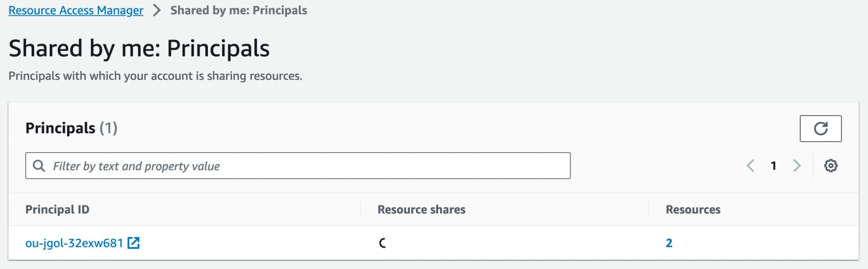Viewport: 868px width, 269px height.
Task: Click Shared by me: Principals breadcrumb item
Action: (238, 10)
